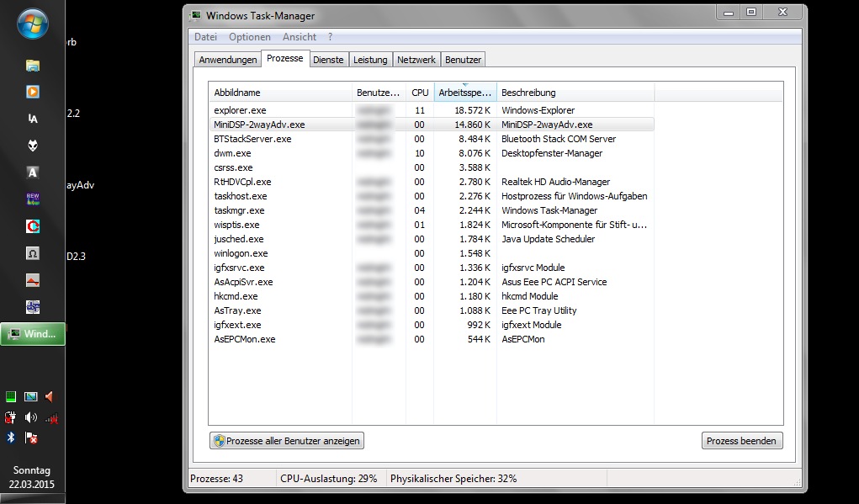The width and height of the screenshot is (859, 504).
Task: Select the csrss.exe process name
Action: pos(233,167)
